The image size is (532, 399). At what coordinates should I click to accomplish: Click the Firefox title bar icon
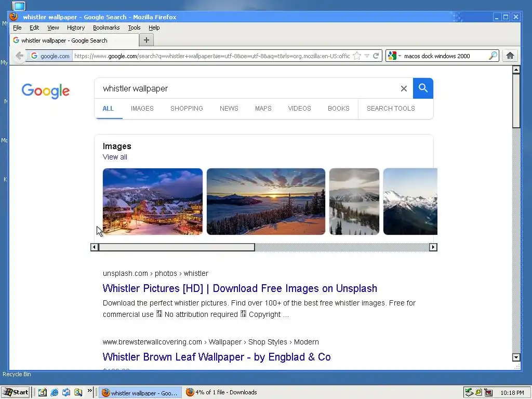14,17
